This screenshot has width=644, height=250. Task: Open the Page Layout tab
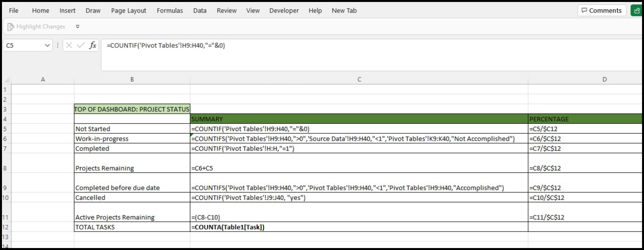[x=129, y=11]
